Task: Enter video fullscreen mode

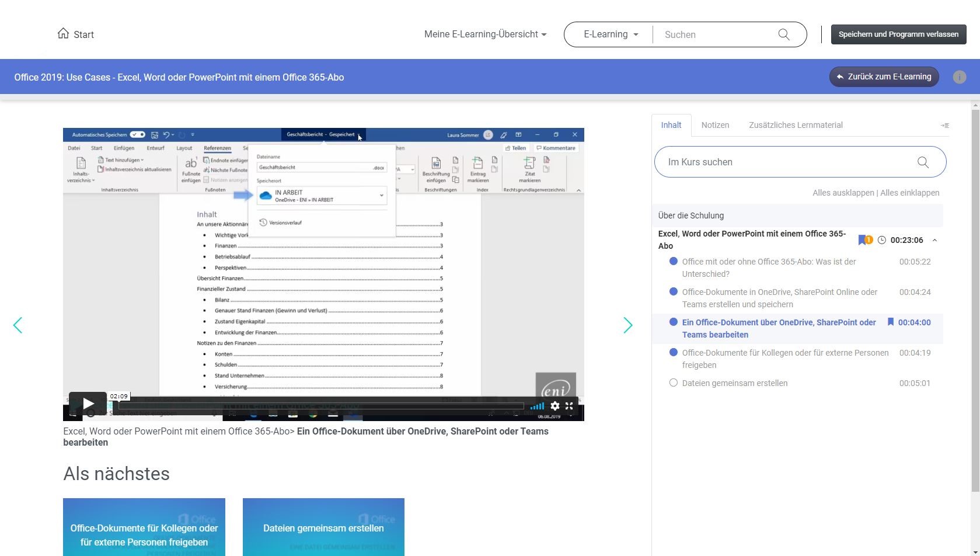Action: click(x=569, y=406)
